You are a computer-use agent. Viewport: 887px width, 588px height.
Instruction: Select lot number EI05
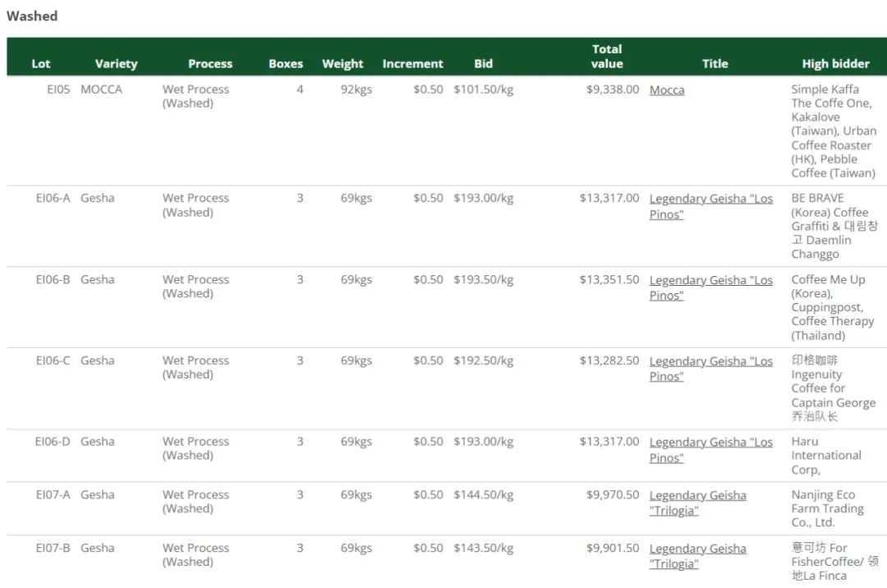58,90
